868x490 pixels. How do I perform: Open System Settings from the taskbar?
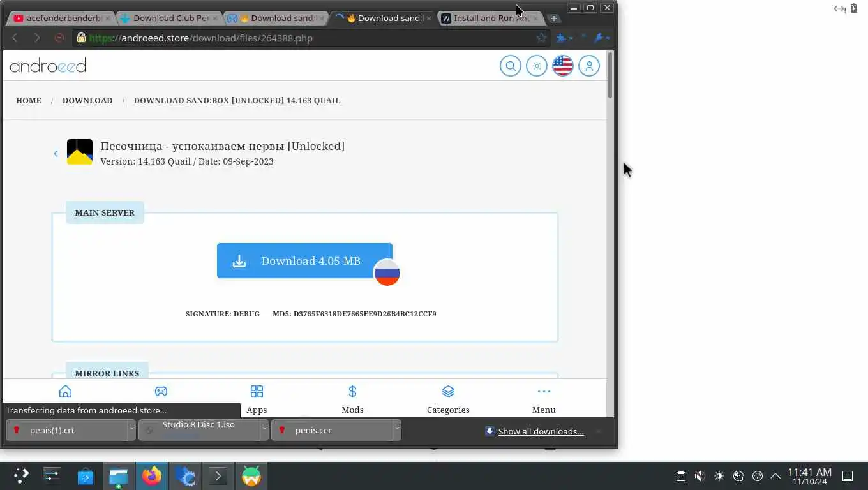point(52,475)
